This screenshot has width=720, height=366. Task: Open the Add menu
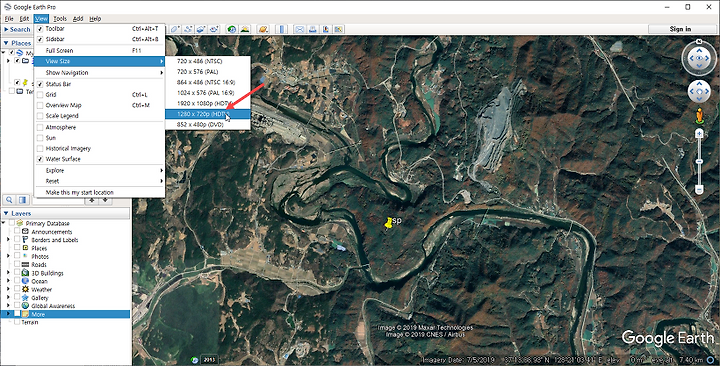coord(78,19)
